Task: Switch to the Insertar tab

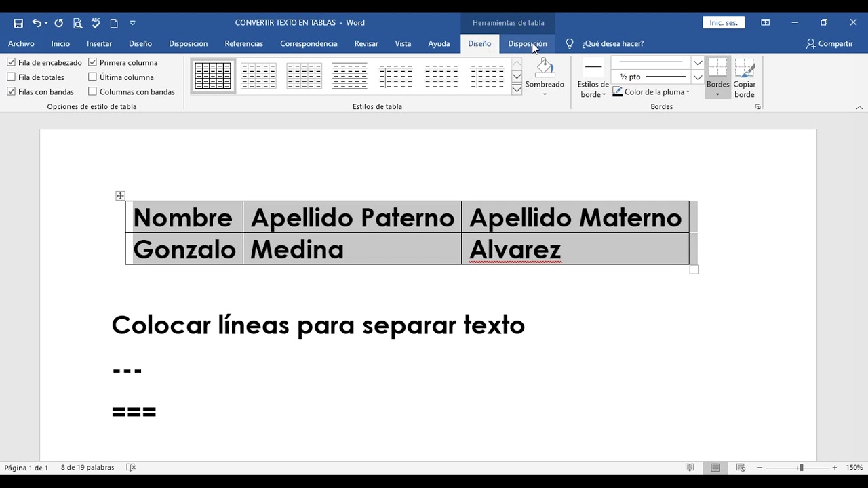Action: tap(99, 43)
